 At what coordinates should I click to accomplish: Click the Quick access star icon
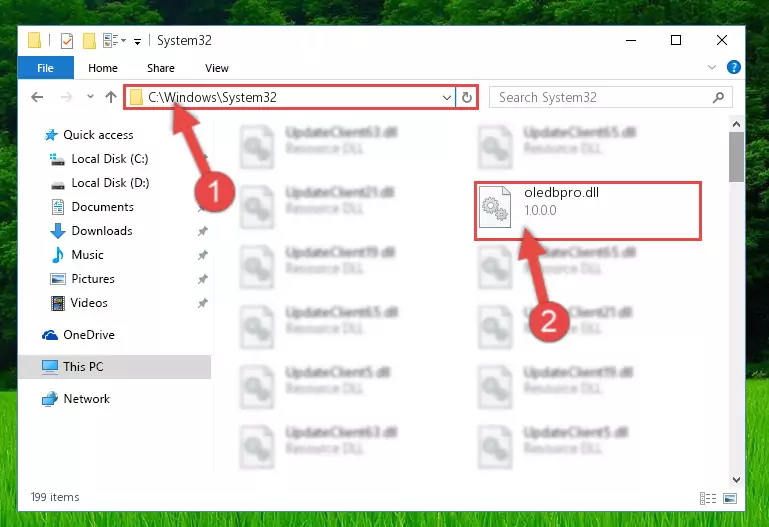pyautogui.click(x=51, y=135)
